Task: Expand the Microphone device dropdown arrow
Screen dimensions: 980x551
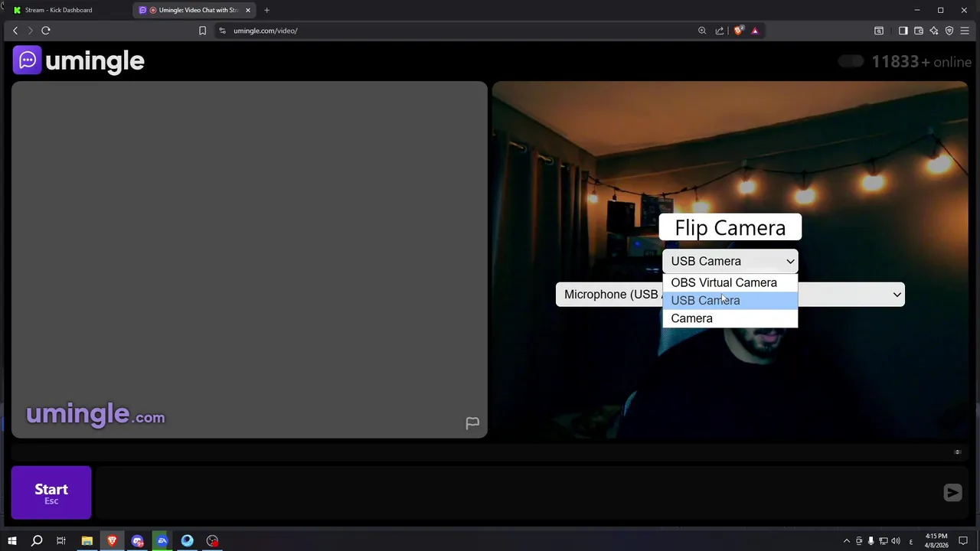Action: click(897, 295)
